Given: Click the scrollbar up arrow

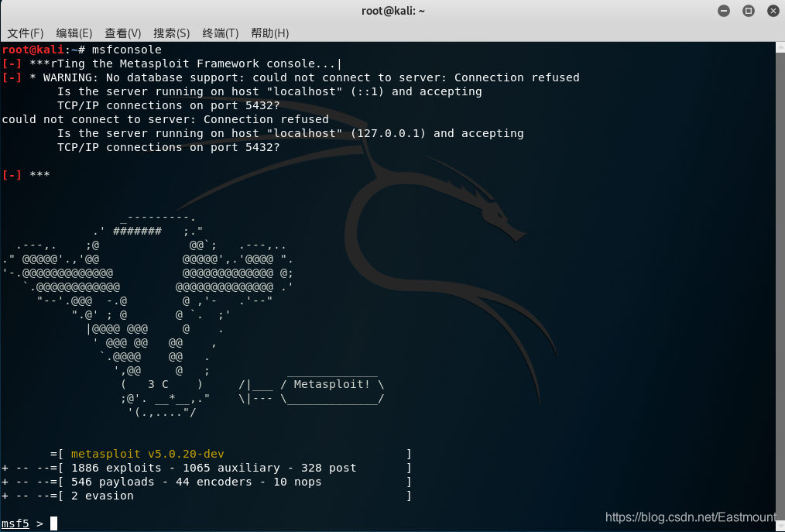Looking at the screenshot, I should [780, 47].
